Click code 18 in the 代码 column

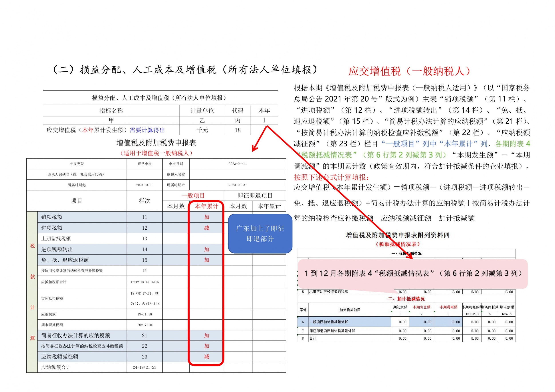click(x=237, y=130)
